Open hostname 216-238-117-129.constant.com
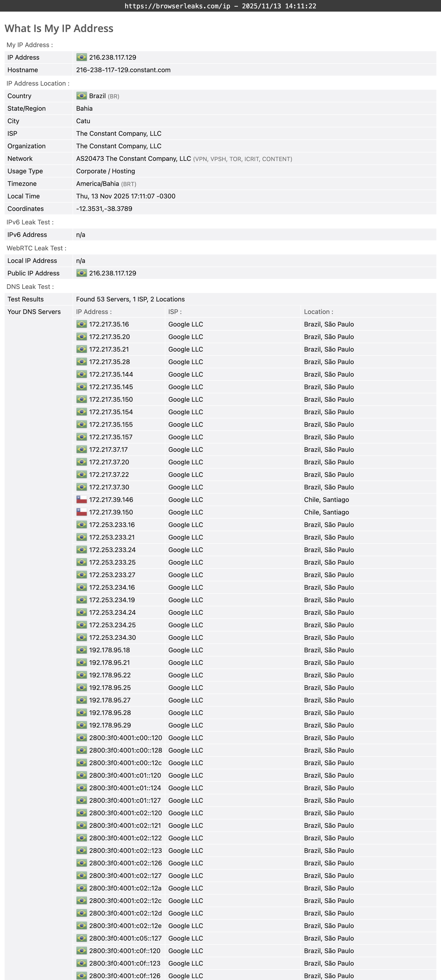The width and height of the screenshot is (441, 980). pyautogui.click(x=123, y=70)
